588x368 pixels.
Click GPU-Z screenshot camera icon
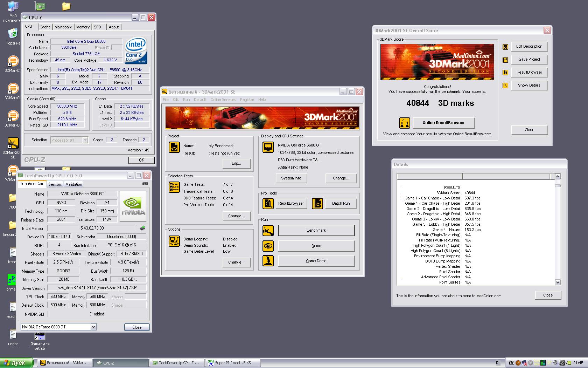[x=145, y=183]
